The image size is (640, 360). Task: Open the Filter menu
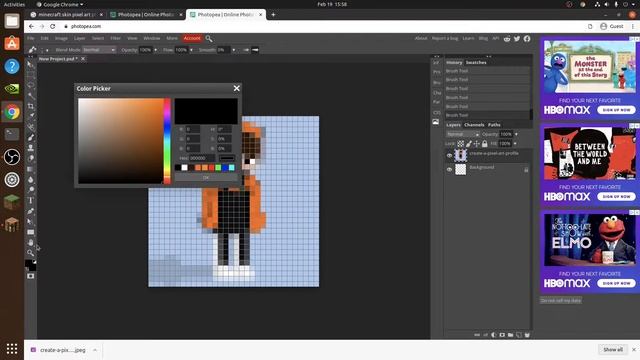pos(116,38)
